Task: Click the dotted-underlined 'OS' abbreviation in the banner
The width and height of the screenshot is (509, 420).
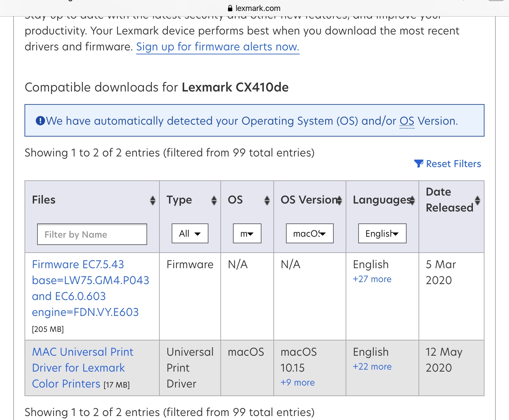Action: pyautogui.click(x=407, y=121)
